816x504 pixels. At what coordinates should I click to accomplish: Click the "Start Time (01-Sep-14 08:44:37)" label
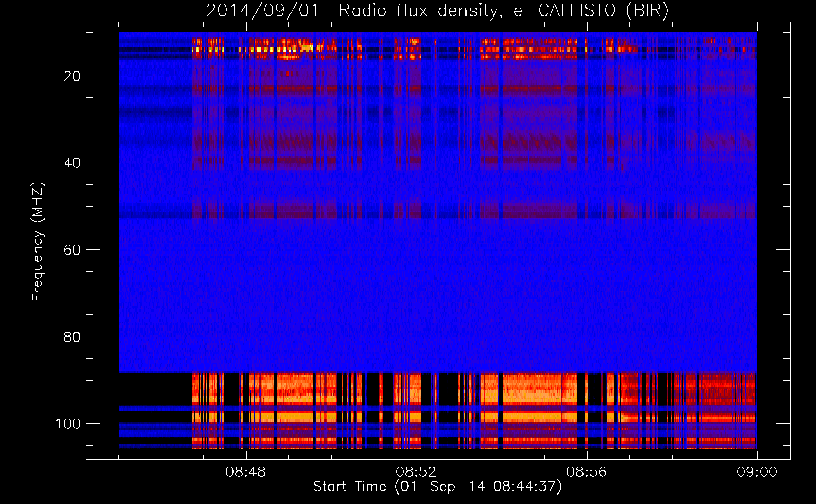(x=437, y=487)
